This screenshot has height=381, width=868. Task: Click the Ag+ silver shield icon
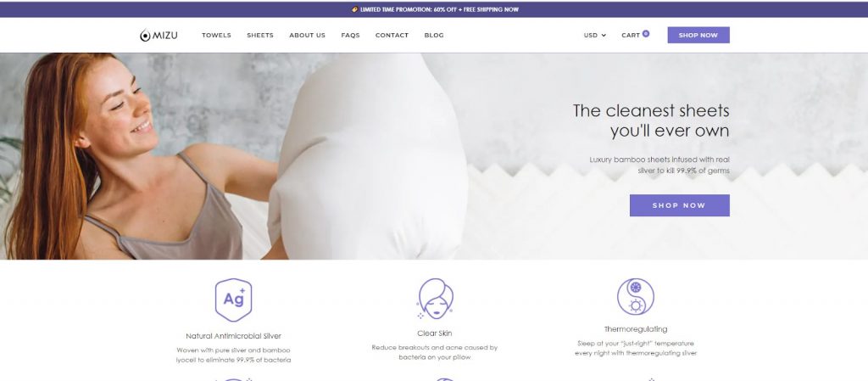233,300
